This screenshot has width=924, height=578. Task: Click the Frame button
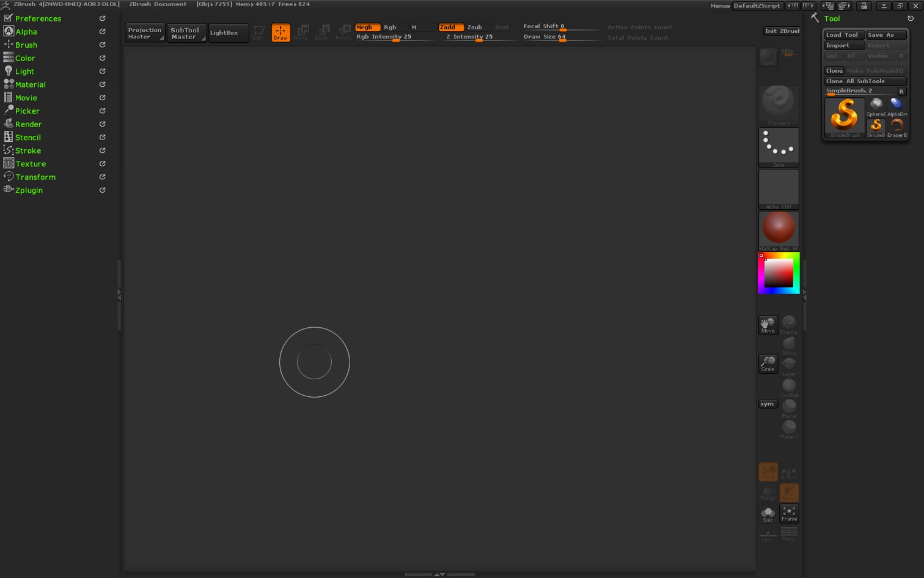click(789, 514)
